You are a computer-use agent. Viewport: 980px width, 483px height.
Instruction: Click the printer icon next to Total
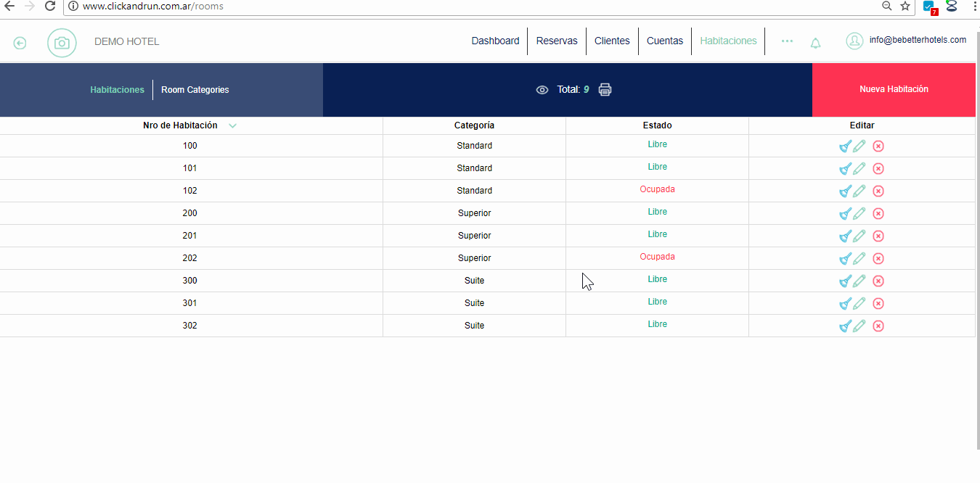605,90
